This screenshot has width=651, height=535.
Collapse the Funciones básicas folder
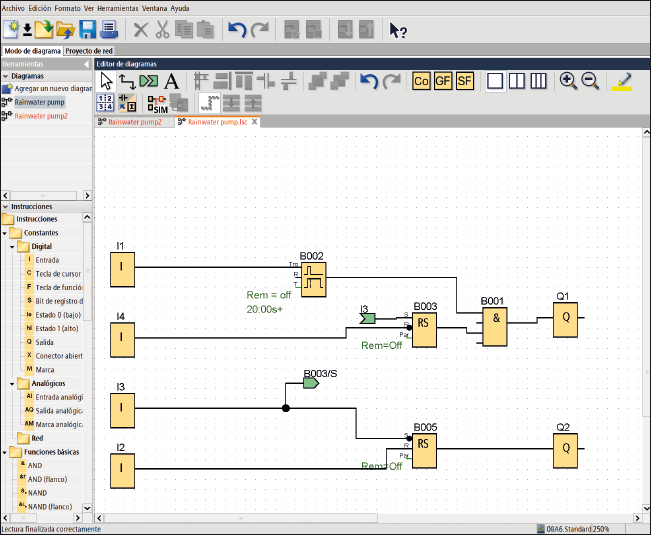click(x=5, y=452)
